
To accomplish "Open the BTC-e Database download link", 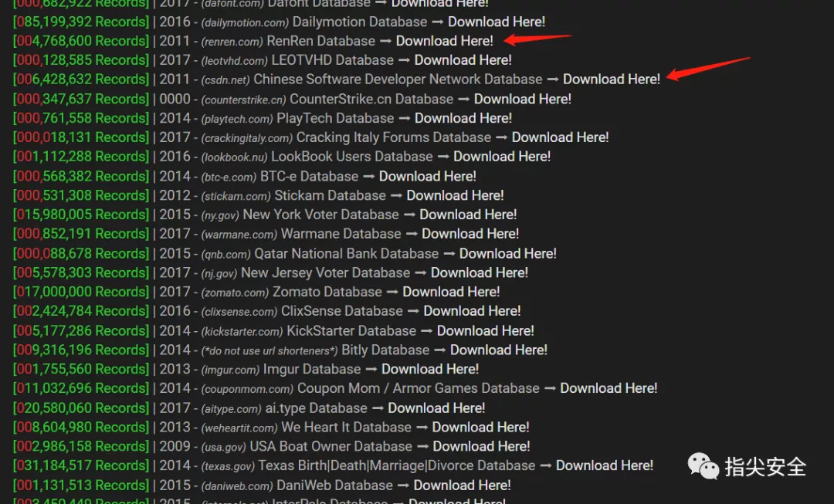I will pos(428,176).
